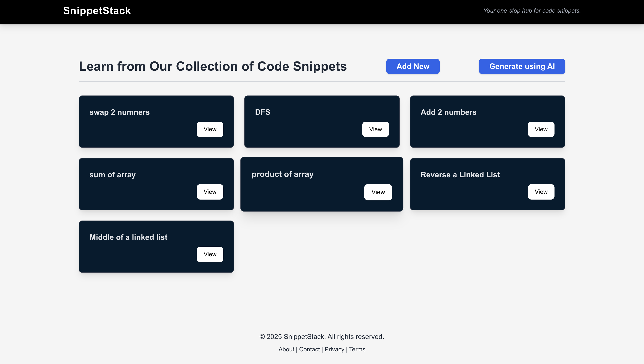644x364 pixels.
Task: Select the swap 2 numners card title
Action: 119,112
